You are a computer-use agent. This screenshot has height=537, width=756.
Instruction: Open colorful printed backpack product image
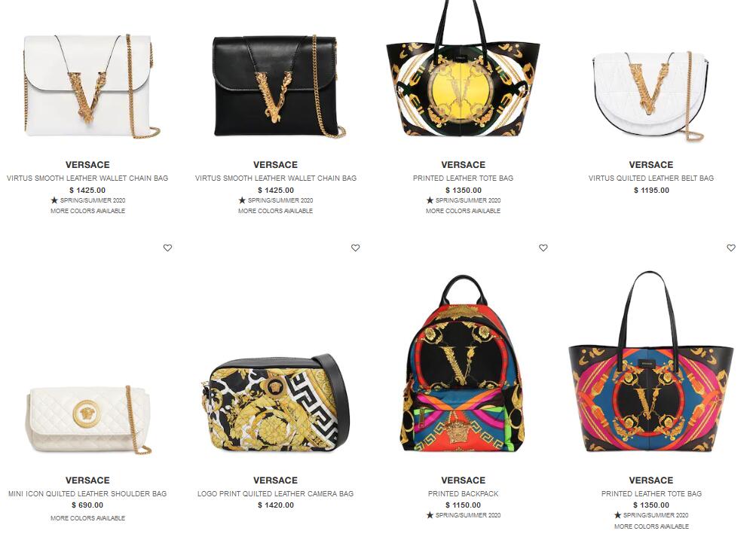463,364
